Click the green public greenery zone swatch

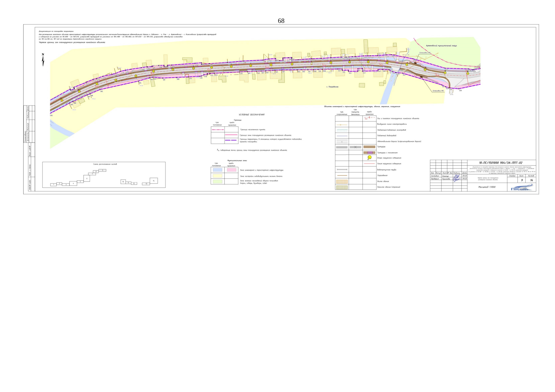point(217,182)
